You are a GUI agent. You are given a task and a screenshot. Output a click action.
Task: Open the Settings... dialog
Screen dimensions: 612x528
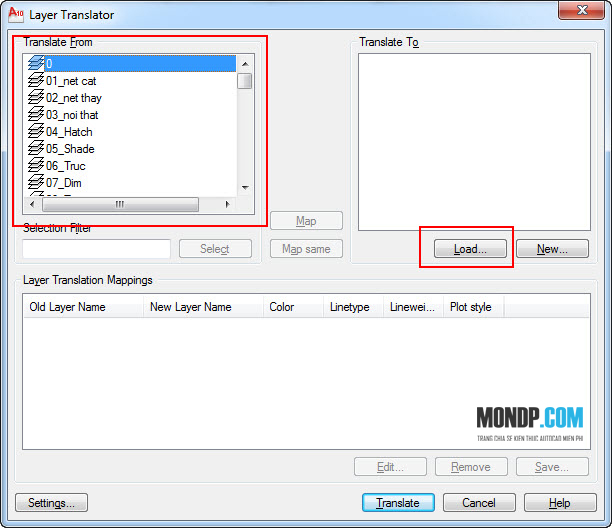[x=51, y=503]
